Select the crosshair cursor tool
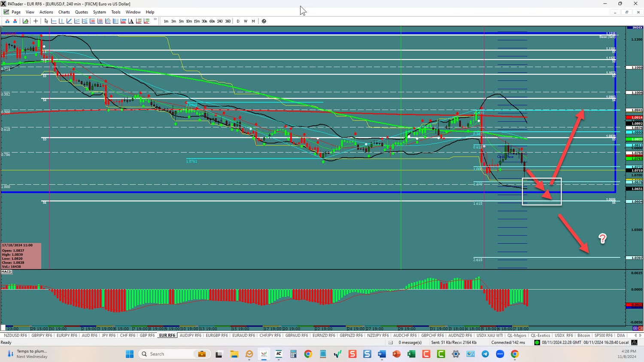644x362 pixels. tap(36, 21)
